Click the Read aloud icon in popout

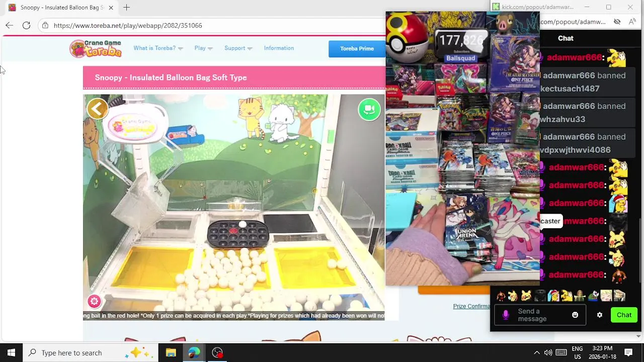(632, 22)
